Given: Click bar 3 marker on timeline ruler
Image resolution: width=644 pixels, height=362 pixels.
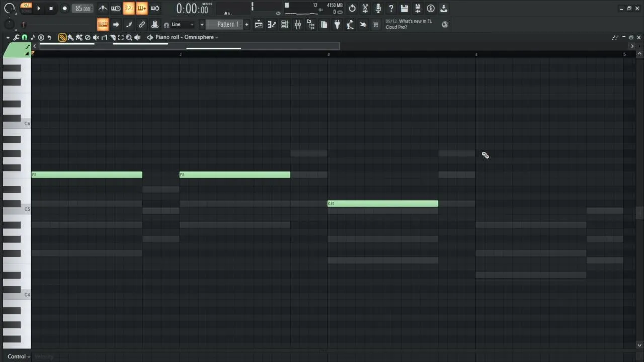Looking at the screenshot, I should [329, 54].
